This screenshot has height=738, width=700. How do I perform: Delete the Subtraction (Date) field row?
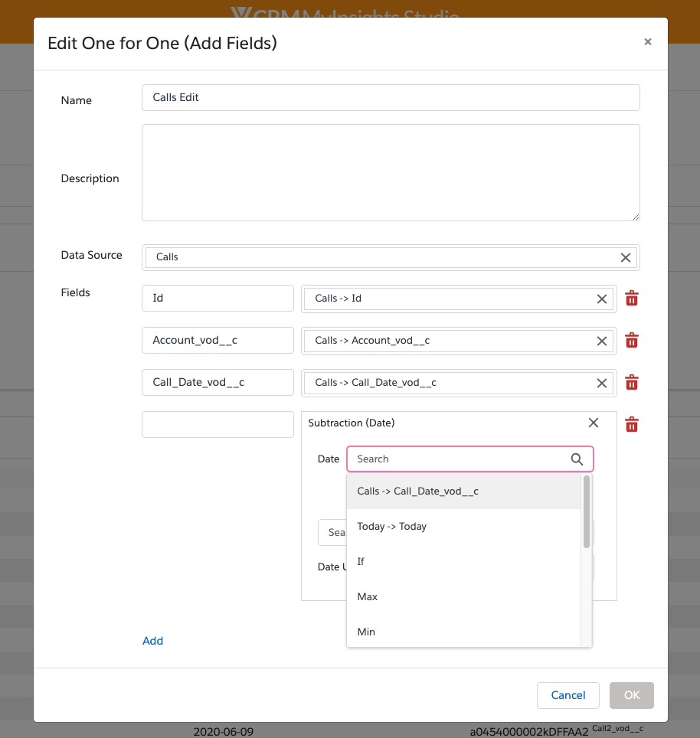(632, 424)
